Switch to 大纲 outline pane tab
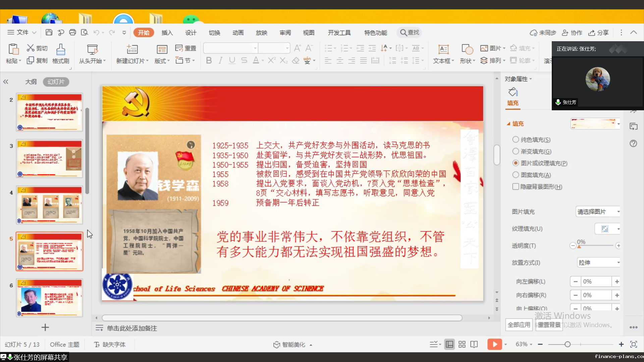644x362 pixels. (31, 82)
